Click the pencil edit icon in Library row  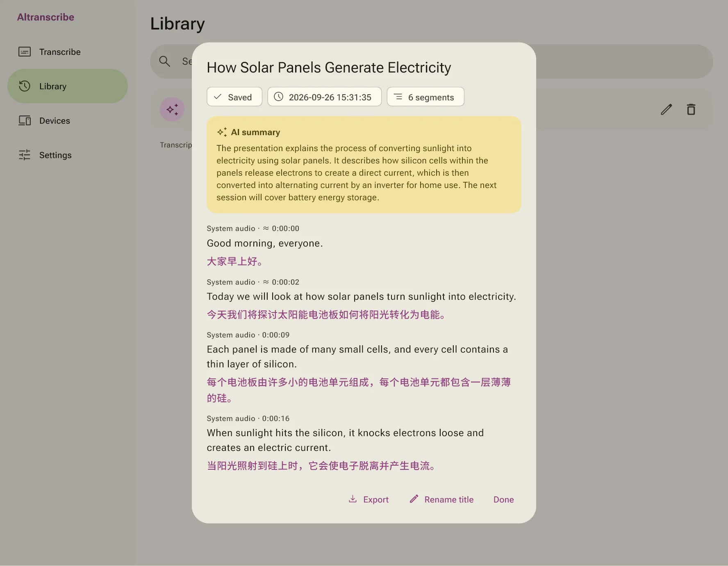point(667,109)
